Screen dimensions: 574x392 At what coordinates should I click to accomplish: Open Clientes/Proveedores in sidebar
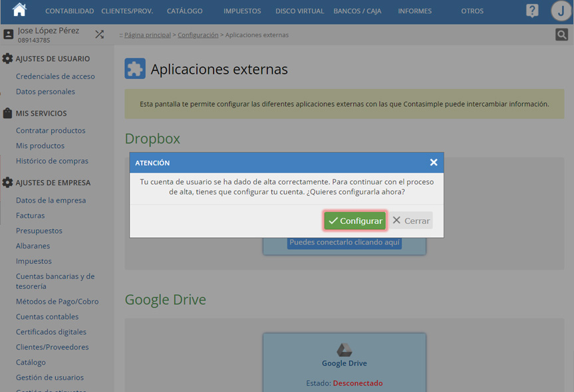[x=53, y=347]
